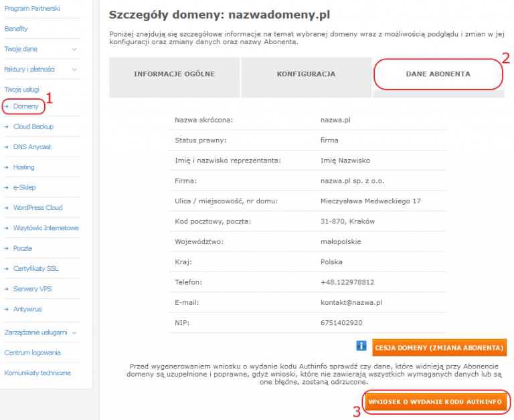This screenshot has width=514, height=420.
Task: Select the Dane abonenta tab
Action: tap(438, 74)
